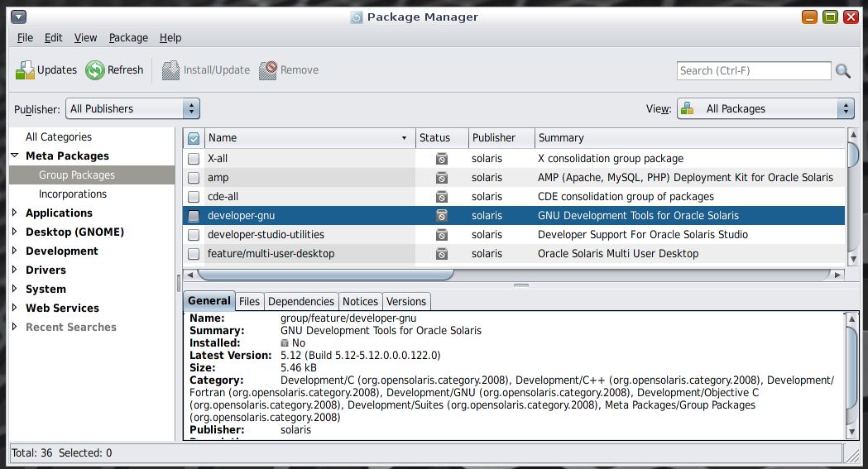Click the details pane scrollbar down arrow
Image resolution: width=868 pixels, height=469 pixels.
(x=851, y=432)
